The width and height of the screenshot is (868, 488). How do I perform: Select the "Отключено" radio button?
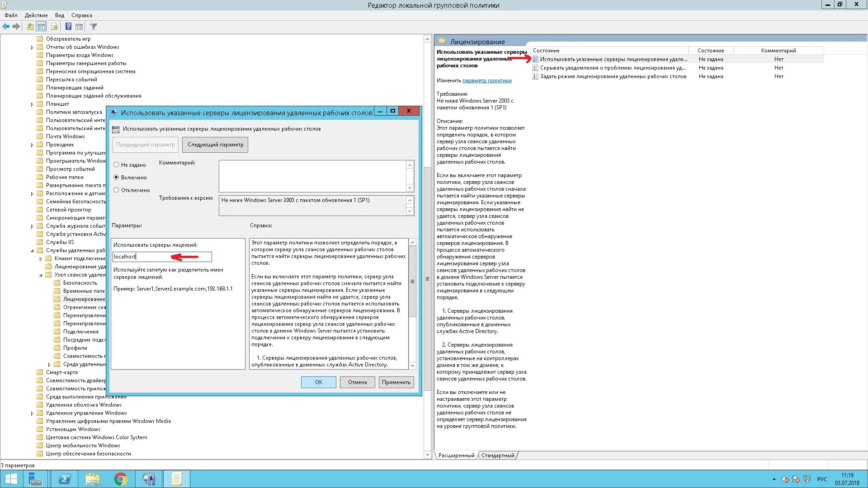click(x=116, y=190)
